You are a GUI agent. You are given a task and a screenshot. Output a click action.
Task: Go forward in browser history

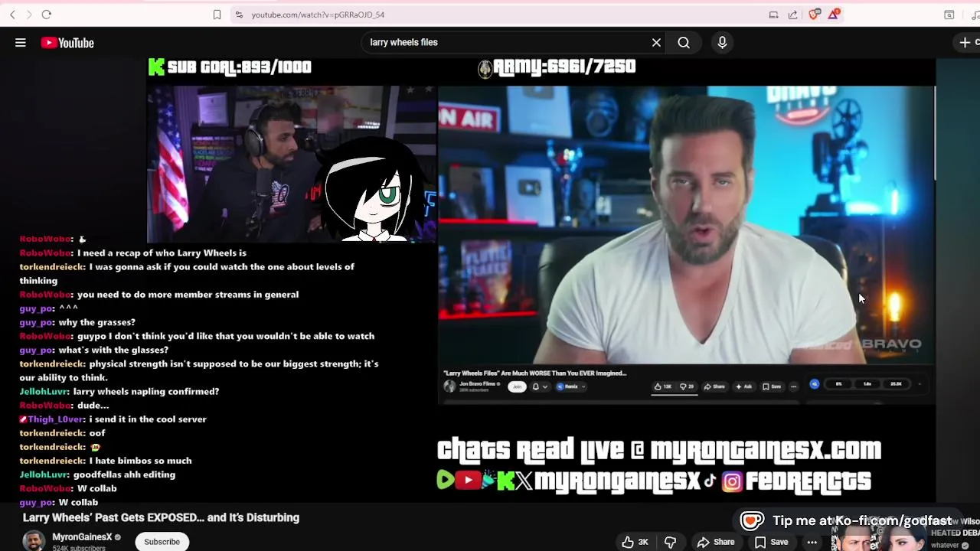(x=29, y=15)
